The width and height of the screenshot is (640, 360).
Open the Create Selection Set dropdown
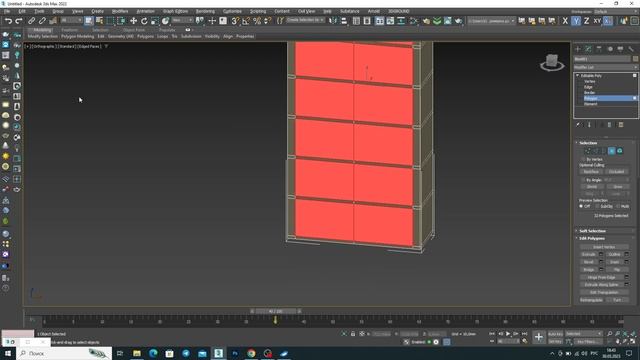tap(305, 20)
